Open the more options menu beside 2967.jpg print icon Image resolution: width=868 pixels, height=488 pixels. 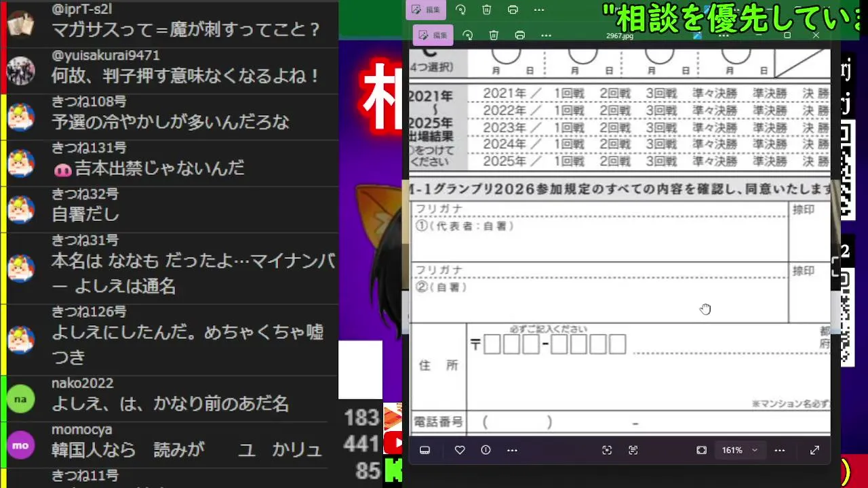click(546, 35)
